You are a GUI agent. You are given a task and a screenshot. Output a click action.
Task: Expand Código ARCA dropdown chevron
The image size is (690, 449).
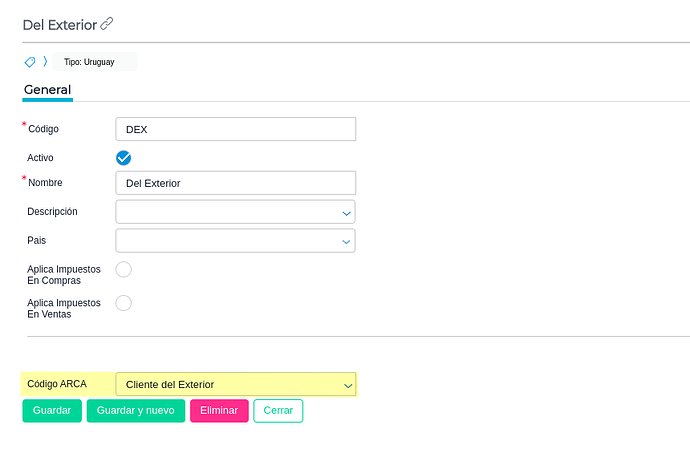pos(348,386)
